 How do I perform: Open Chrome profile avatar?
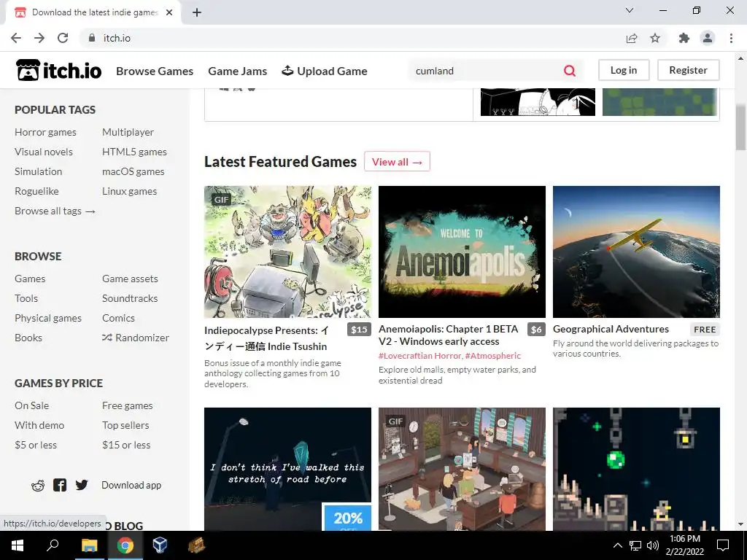[708, 38]
